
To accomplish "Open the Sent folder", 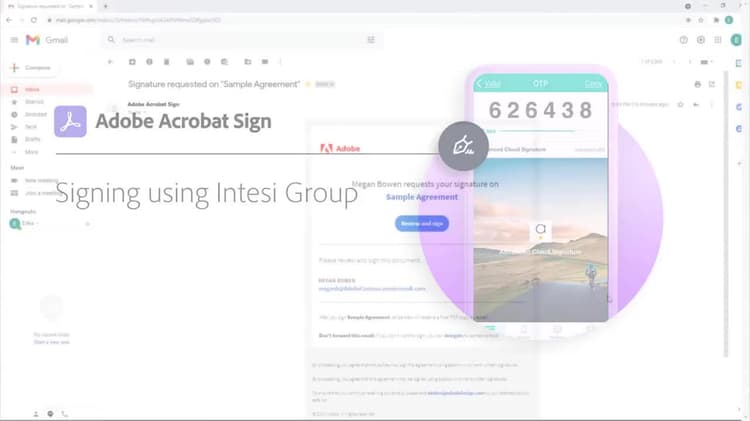I will pos(31,127).
